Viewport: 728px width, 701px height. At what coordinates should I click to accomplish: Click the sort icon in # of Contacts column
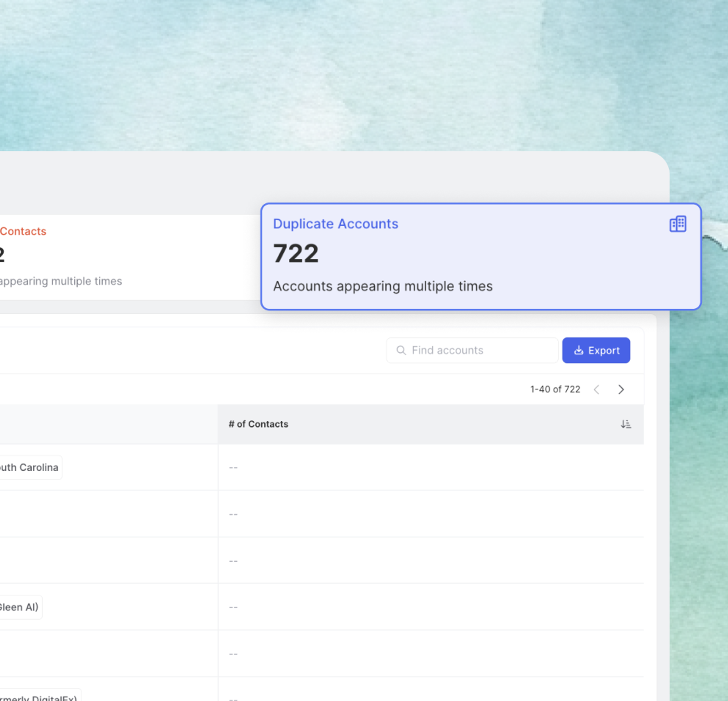625,424
